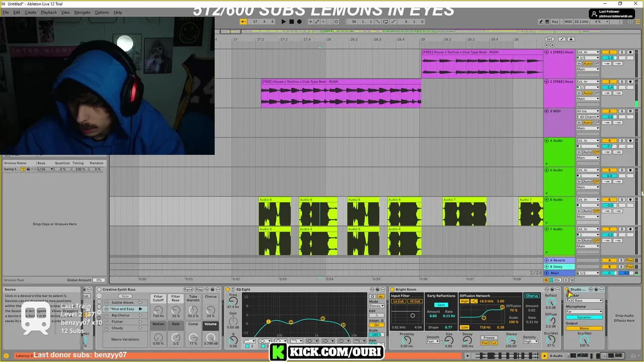Adjust the Filter Cutoff macro knob
This screenshot has height=362, width=644.
point(158,311)
